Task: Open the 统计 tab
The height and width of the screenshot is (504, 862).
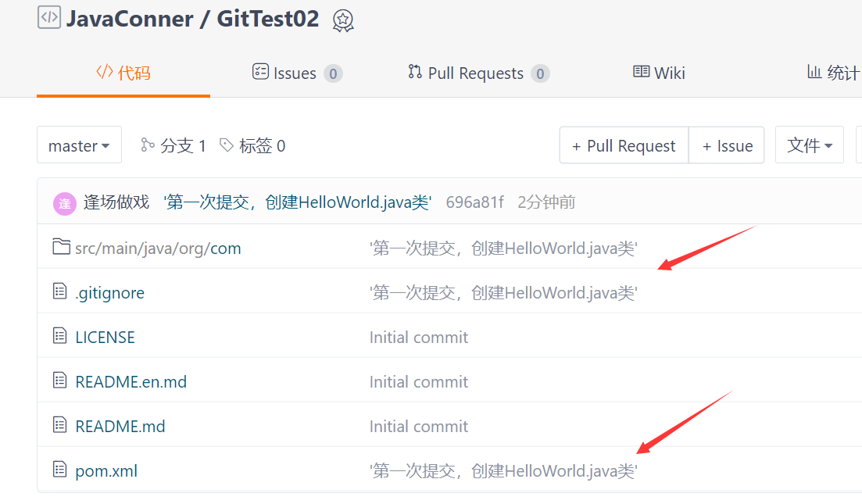Action: (833, 73)
